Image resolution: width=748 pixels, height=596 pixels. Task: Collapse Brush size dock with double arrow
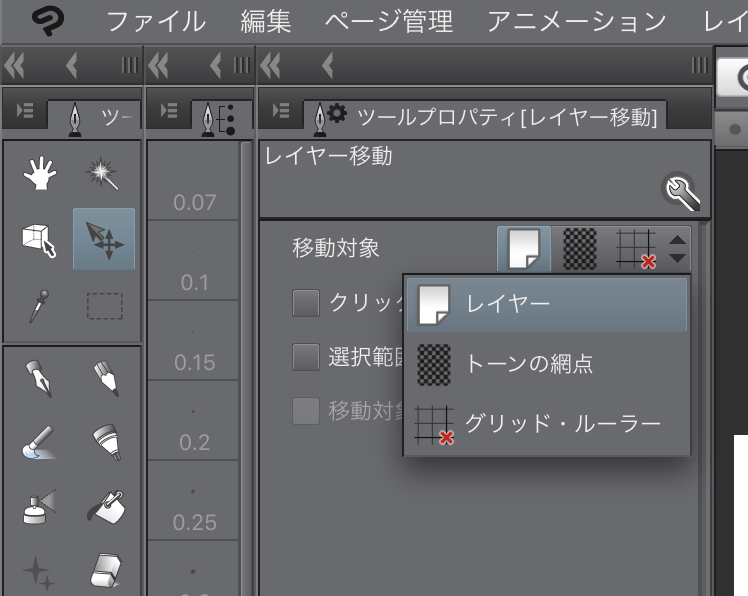point(159,65)
